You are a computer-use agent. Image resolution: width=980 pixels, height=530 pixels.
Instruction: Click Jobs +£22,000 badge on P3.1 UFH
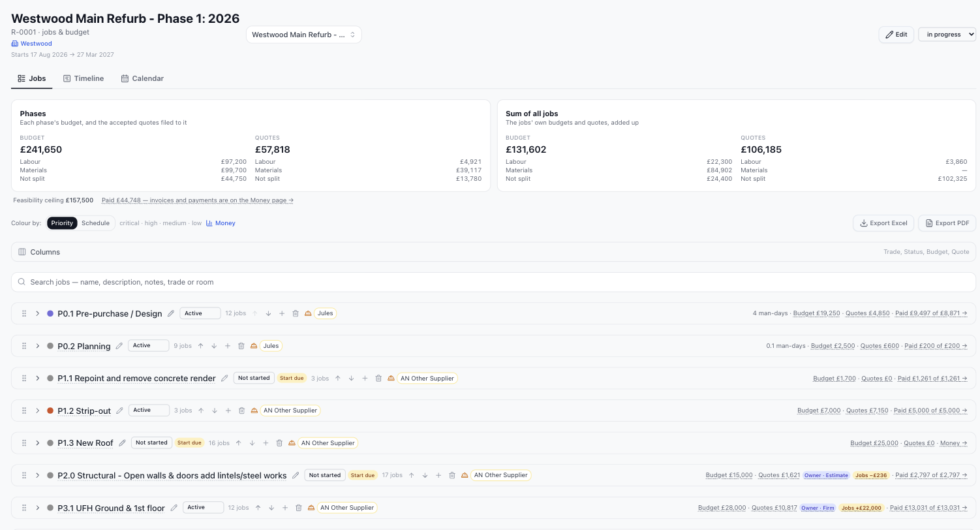(861, 508)
